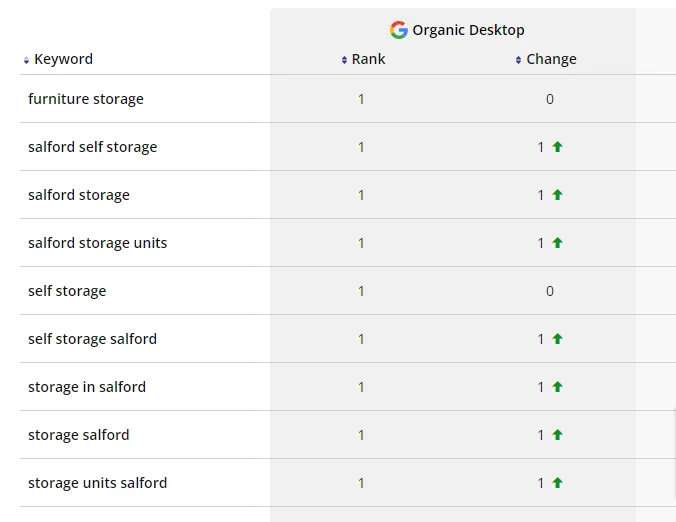Select the storage in salford keyword
The width and height of the screenshot is (676, 522).
coord(87,387)
